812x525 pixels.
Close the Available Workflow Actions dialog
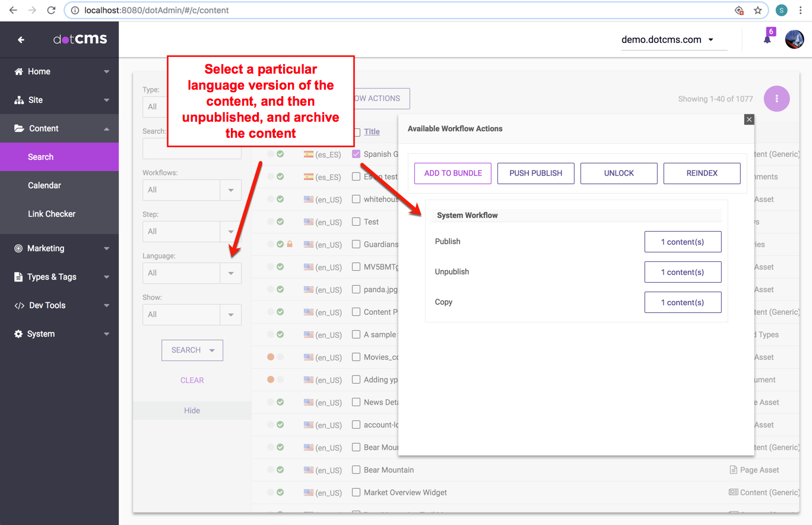point(749,119)
